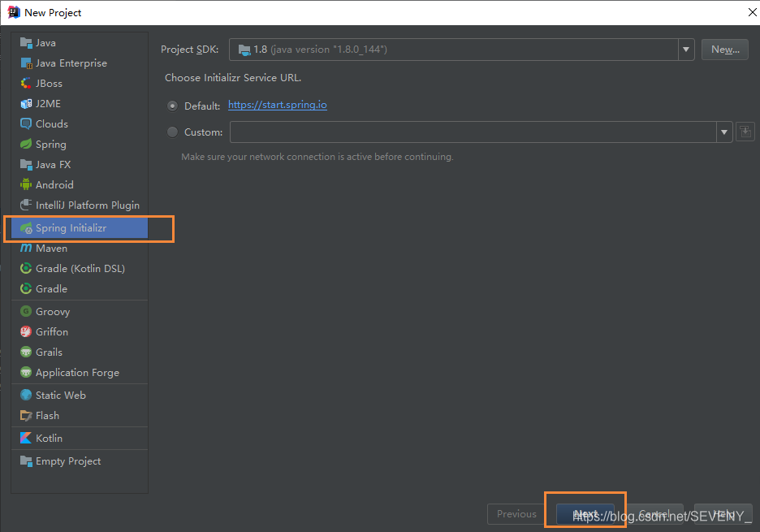Click the 'Choose Initializr Service URL.' text
The width and height of the screenshot is (760, 532).
tap(233, 78)
